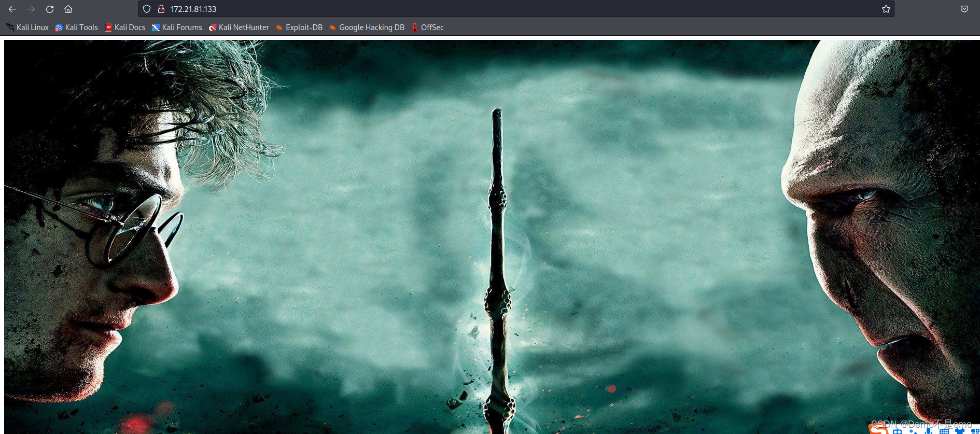Open the OffSec bookmark

428,27
